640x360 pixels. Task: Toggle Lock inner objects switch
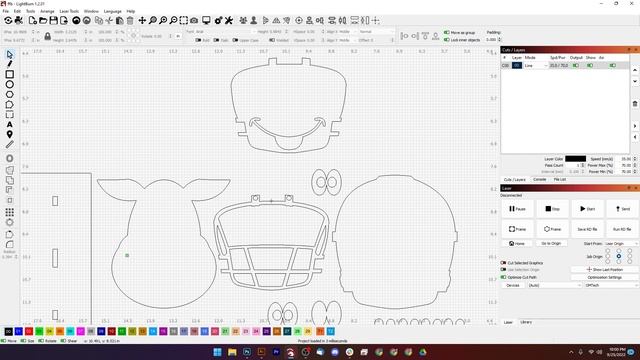pos(447,40)
